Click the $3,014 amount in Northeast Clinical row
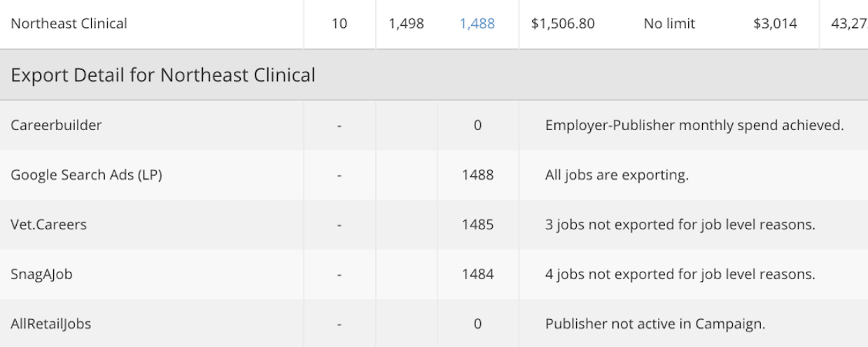The image size is (868, 347). [x=773, y=24]
